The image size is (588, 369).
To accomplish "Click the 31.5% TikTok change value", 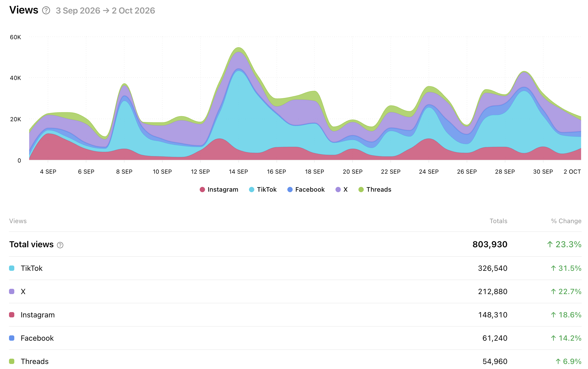I will [x=566, y=268].
